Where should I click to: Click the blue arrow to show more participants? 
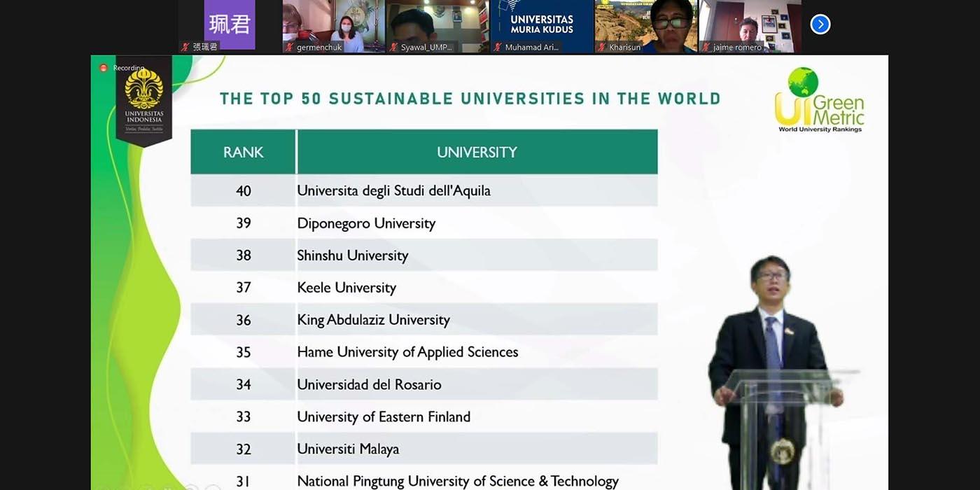click(x=820, y=23)
